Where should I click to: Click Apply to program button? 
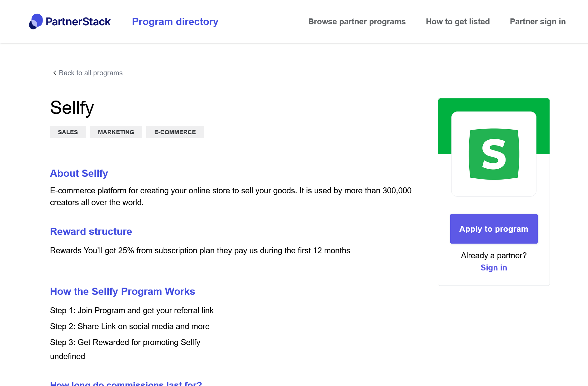(494, 229)
